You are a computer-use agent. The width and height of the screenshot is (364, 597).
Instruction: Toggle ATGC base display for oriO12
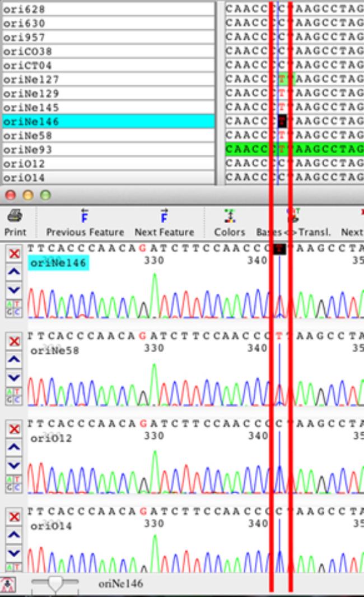coord(14,485)
